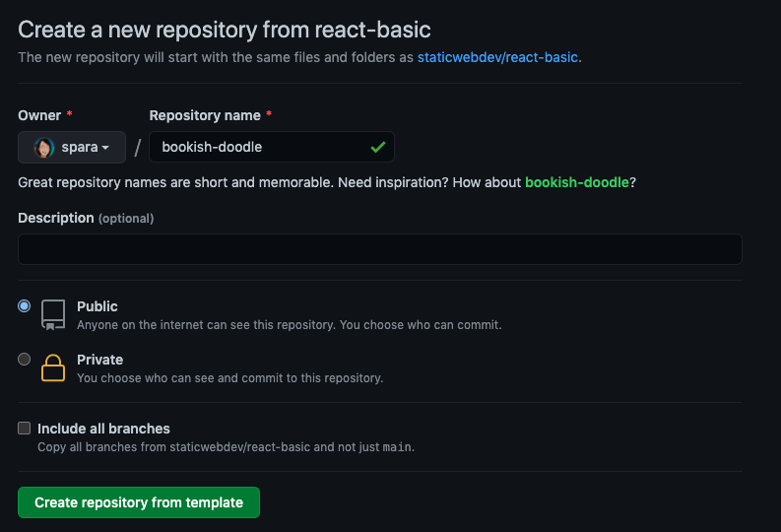Click the Private label text
Image resolution: width=781 pixels, height=532 pixels.
tap(99, 360)
